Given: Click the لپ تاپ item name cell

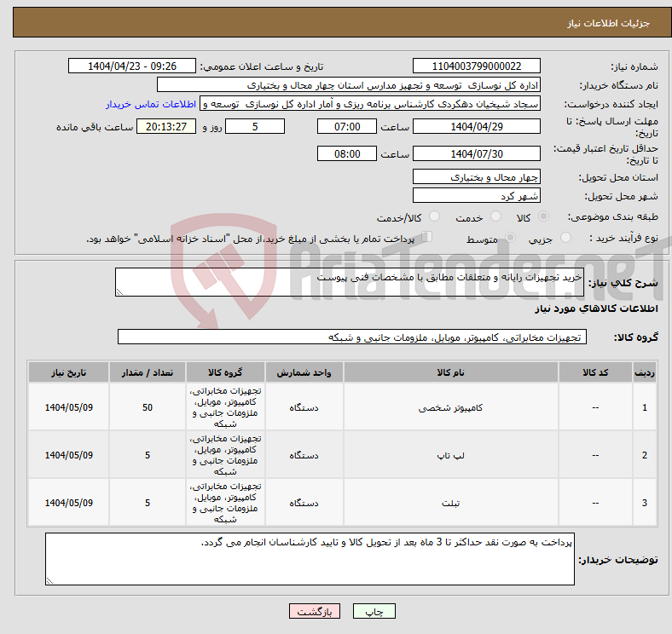Looking at the screenshot, I should pyautogui.click(x=451, y=455).
